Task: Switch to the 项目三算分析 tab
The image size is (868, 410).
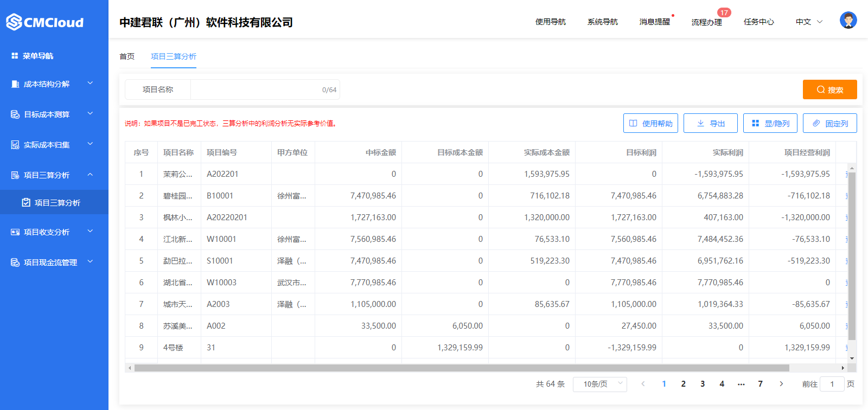Action: pos(174,56)
